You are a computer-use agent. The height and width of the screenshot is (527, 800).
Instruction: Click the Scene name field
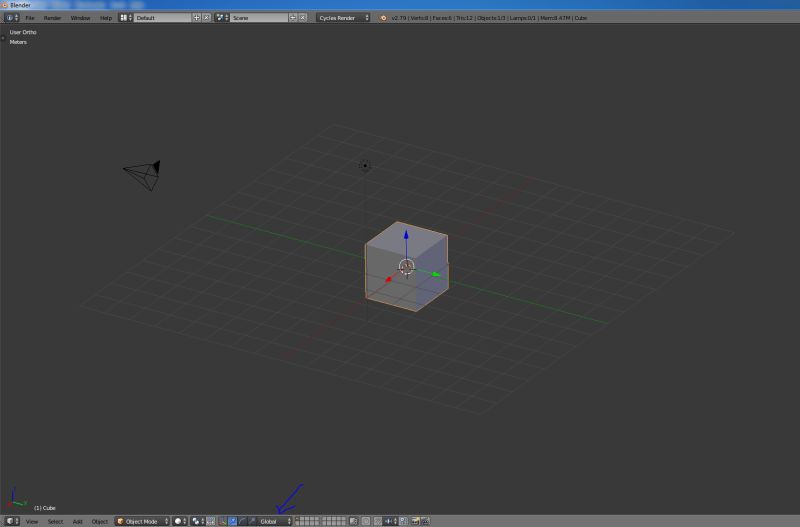259,18
